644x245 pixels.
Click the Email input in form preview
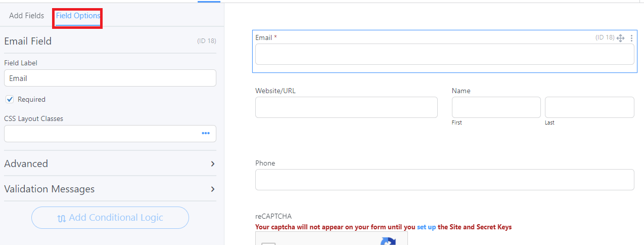444,54
